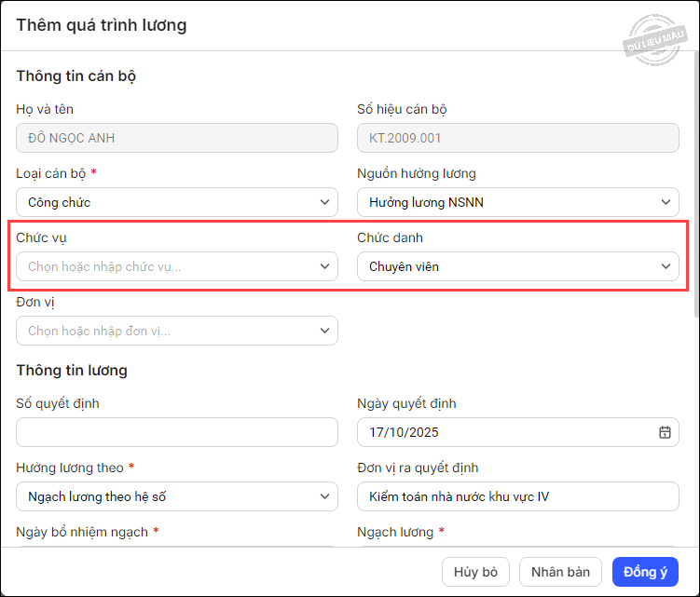Screen dimensions: 700x597
Task: Confirm with the Đồng ý button
Action: [x=645, y=571]
